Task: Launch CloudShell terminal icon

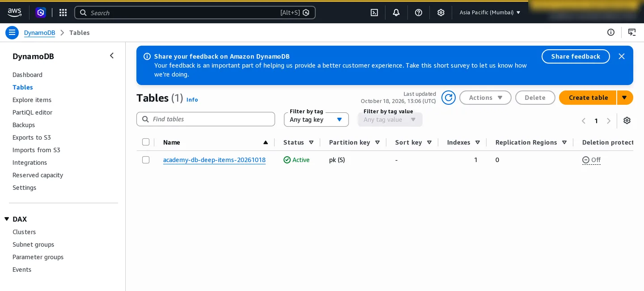Action: click(x=374, y=13)
